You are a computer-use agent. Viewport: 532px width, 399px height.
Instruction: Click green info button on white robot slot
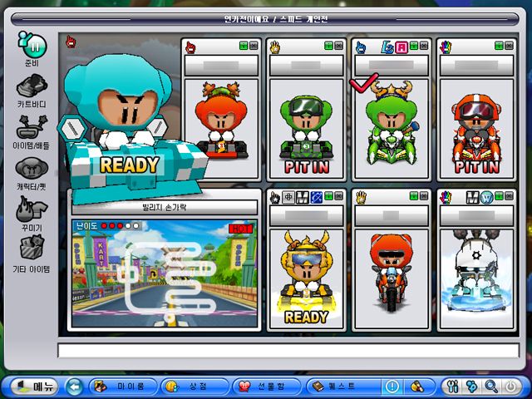499,196
